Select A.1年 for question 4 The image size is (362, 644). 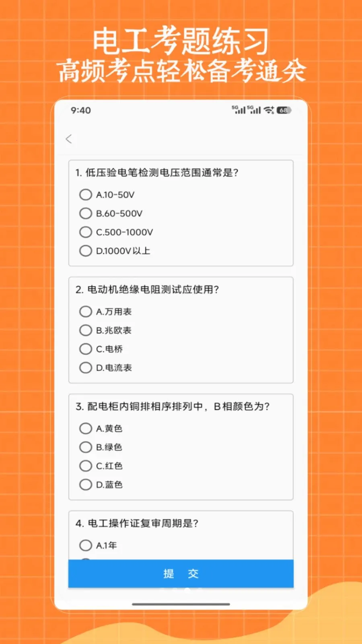click(x=86, y=545)
